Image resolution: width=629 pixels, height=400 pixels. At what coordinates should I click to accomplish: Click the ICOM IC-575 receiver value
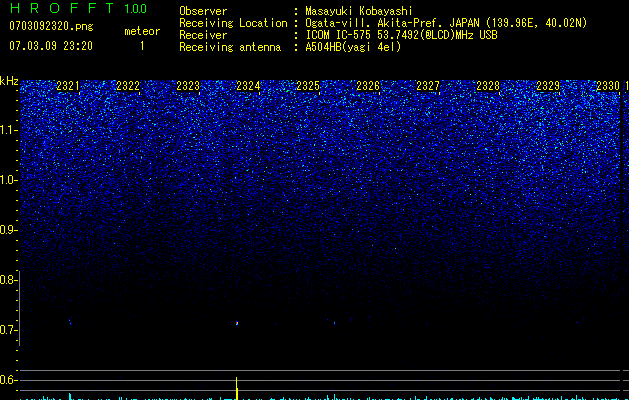401,35
